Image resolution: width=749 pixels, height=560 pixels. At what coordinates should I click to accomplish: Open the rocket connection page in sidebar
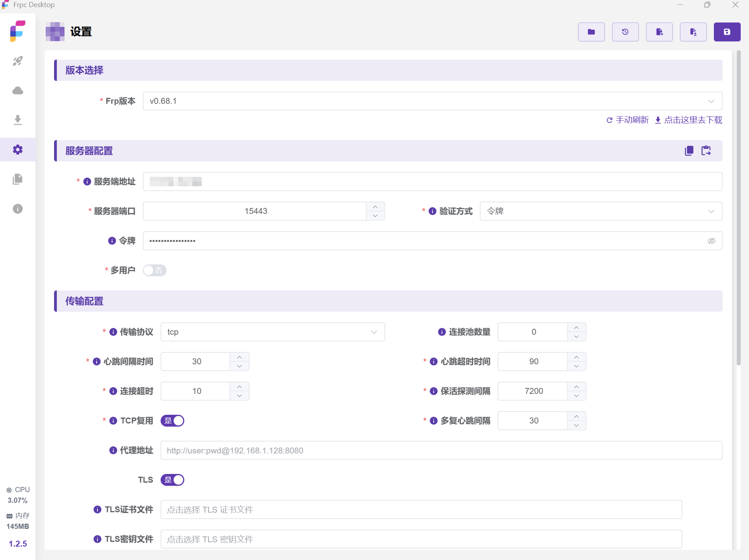[18, 61]
